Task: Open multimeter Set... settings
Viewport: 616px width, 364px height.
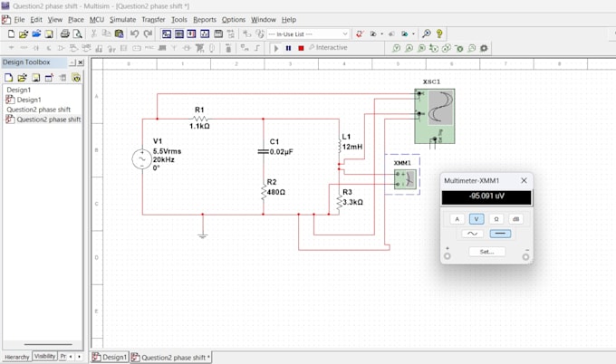Action: 487,252
